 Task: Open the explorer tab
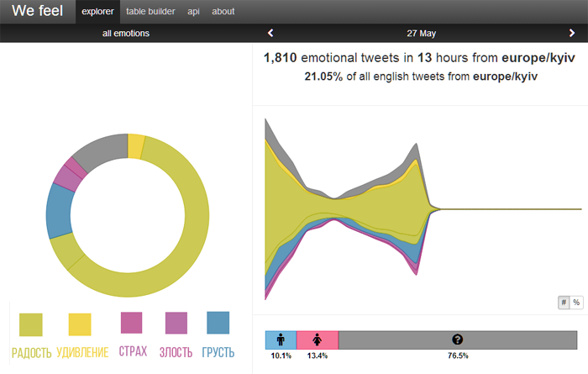tap(97, 12)
